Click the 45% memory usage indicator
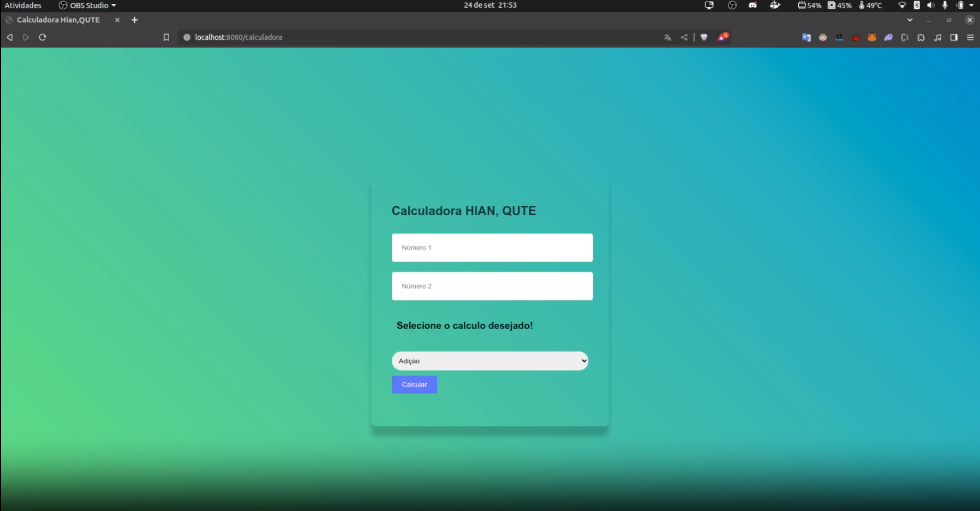Image resolution: width=980 pixels, height=511 pixels. point(839,5)
